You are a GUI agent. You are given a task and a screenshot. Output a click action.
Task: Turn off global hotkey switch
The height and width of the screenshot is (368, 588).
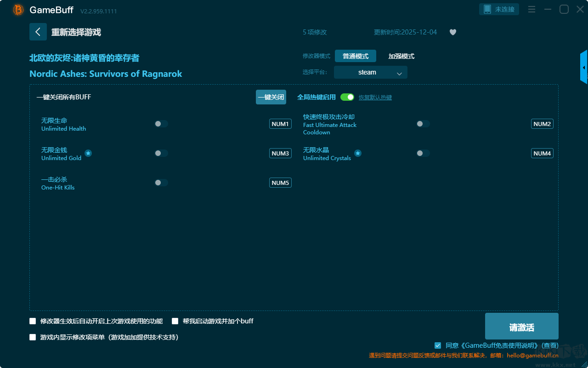(x=347, y=97)
